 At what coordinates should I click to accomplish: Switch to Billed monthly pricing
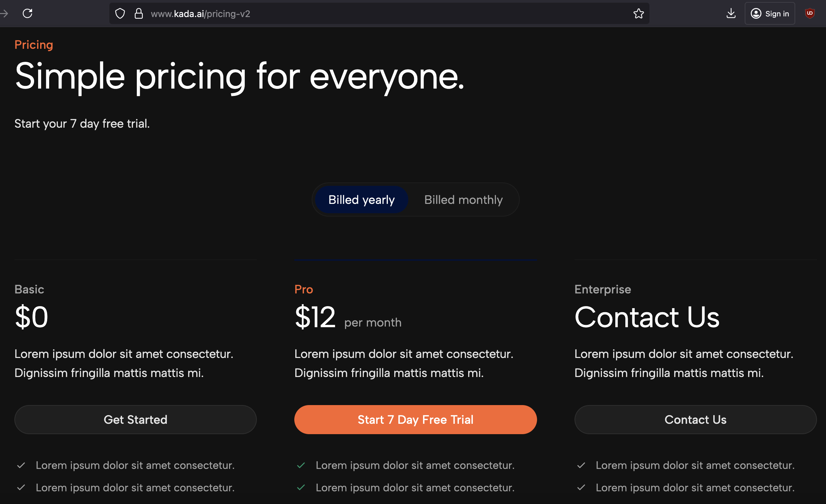tap(463, 200)
